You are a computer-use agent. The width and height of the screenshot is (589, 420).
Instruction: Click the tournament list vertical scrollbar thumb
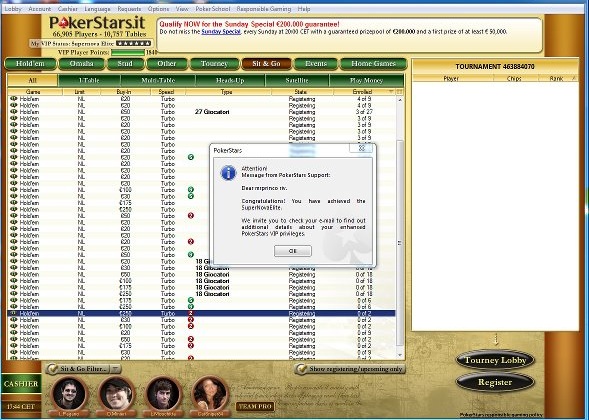click(400, 243)
